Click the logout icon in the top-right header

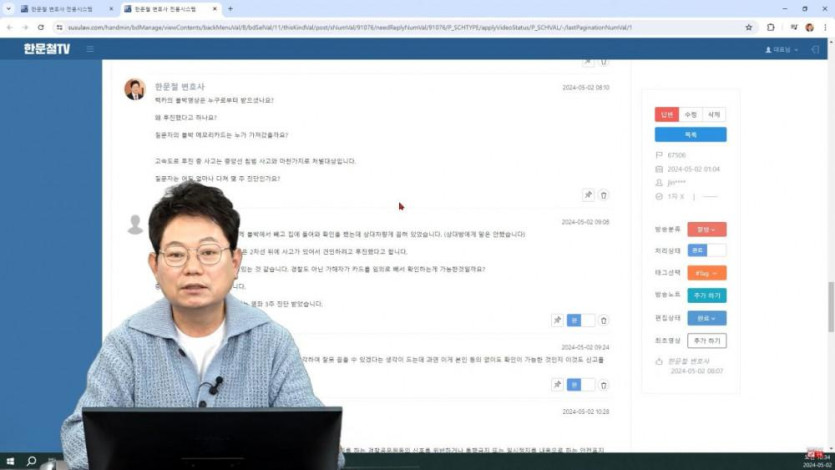[815, 49]
